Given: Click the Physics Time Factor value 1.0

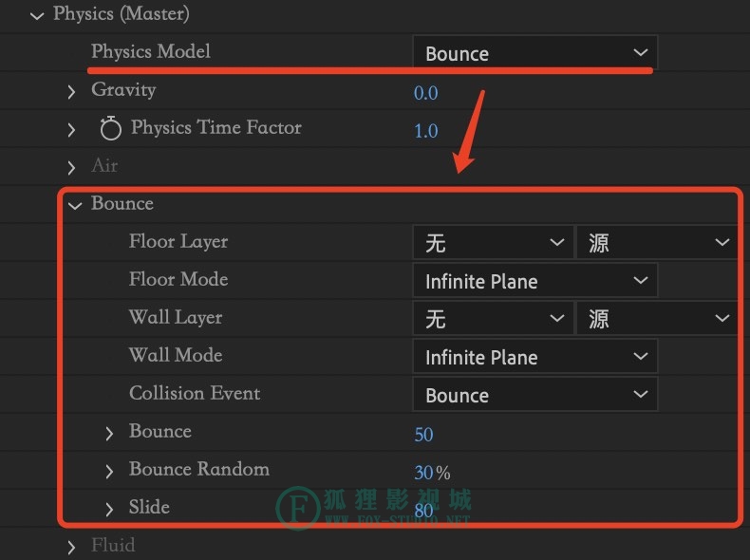Looking at the screenshot, I should (x=425, y=131).
